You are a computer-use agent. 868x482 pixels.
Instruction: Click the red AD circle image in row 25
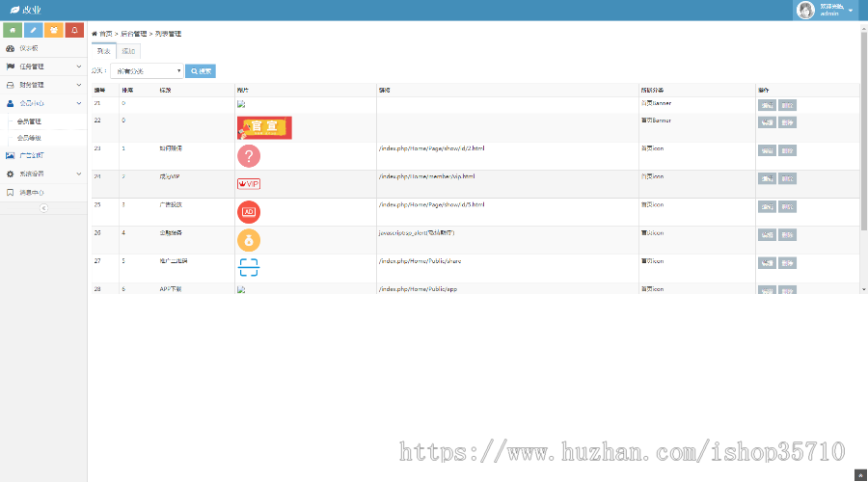point(249,212)
